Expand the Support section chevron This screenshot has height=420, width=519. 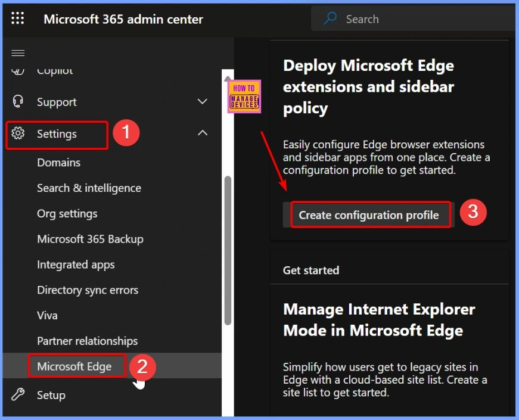[202, 101]
